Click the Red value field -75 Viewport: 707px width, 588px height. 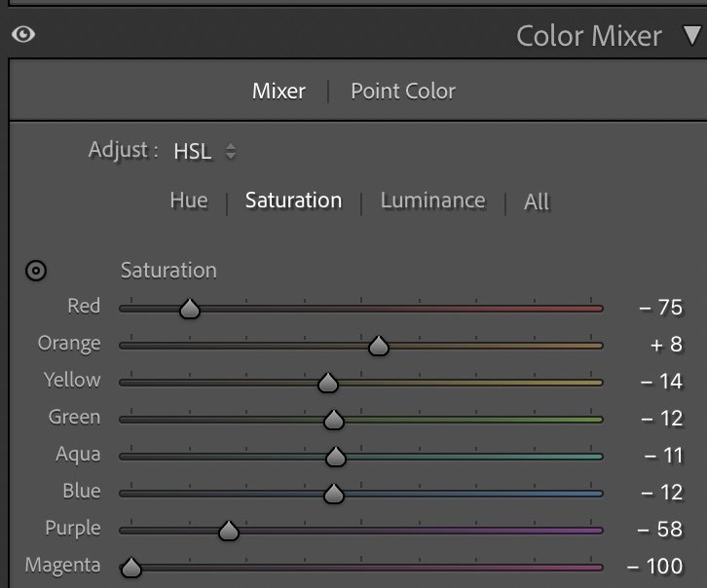(660, 308)
